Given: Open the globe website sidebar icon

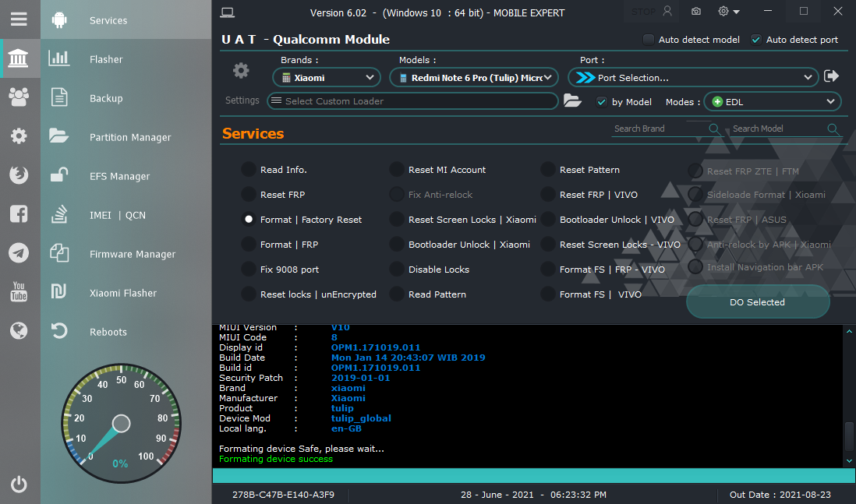Looking at the screenshot, I should click(19, 330).
